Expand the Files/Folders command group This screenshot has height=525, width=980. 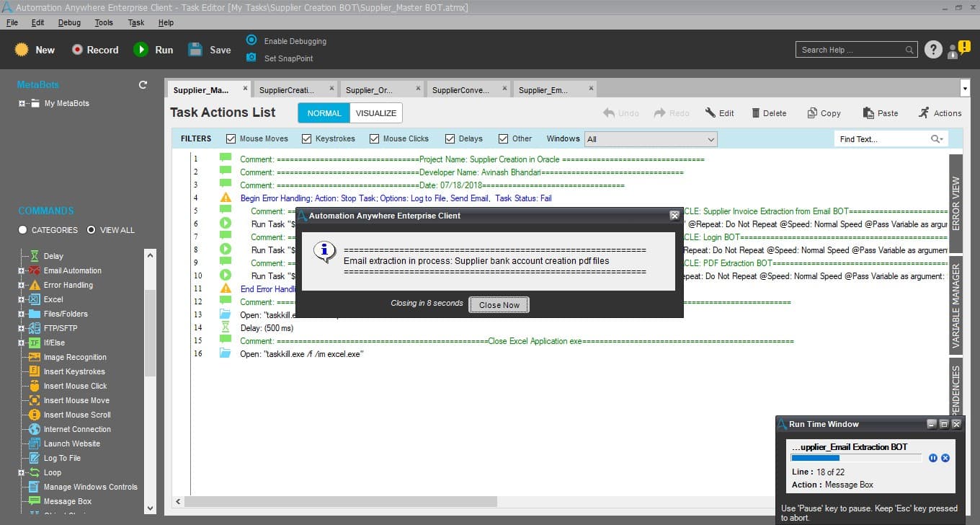pyautogui.click(x=22, y=314)
